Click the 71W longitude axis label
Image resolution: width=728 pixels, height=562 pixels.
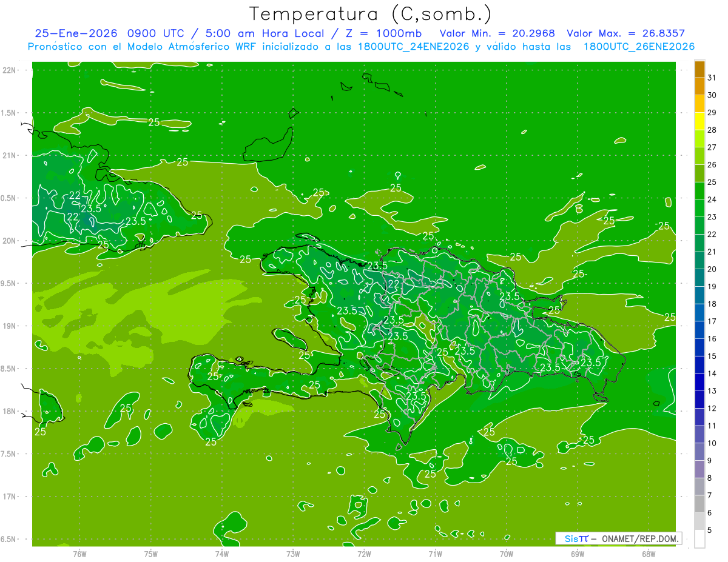435,554
